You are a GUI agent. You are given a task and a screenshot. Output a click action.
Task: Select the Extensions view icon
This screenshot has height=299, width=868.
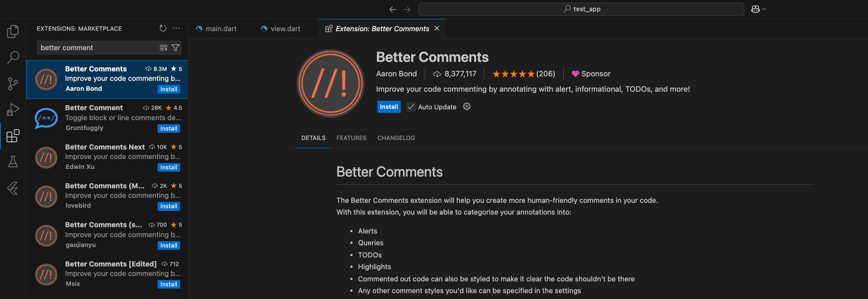[13, 136]
